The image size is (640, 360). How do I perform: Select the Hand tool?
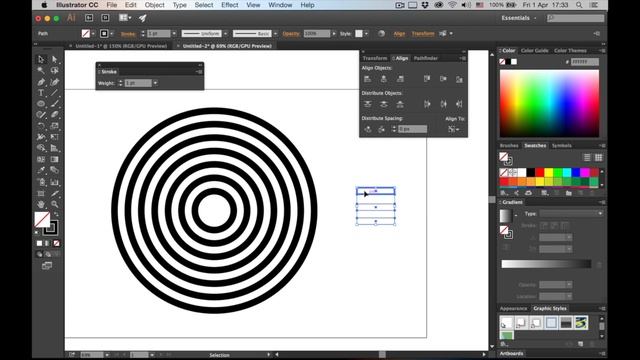pyautogui.click(x=41, y=204)
